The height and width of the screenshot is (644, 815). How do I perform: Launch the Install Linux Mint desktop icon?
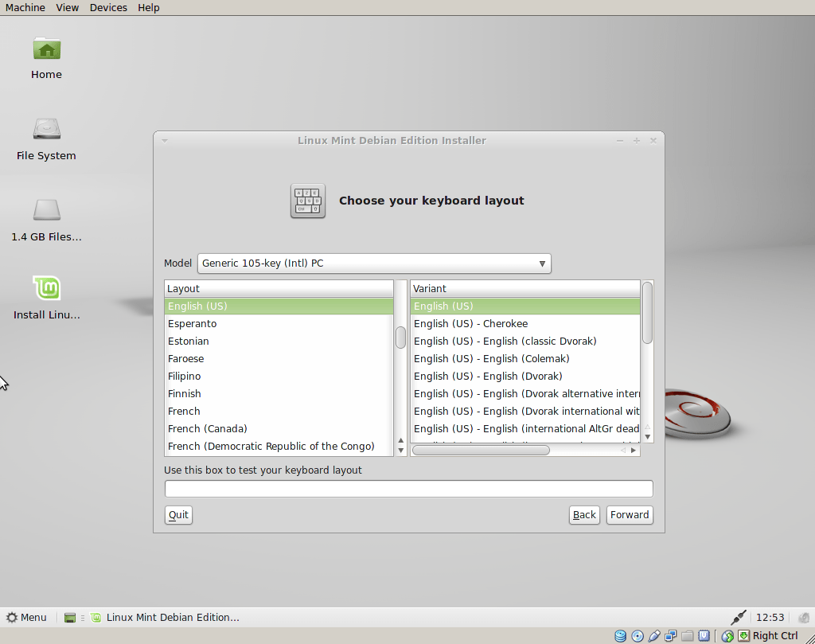tap(47, 287)
